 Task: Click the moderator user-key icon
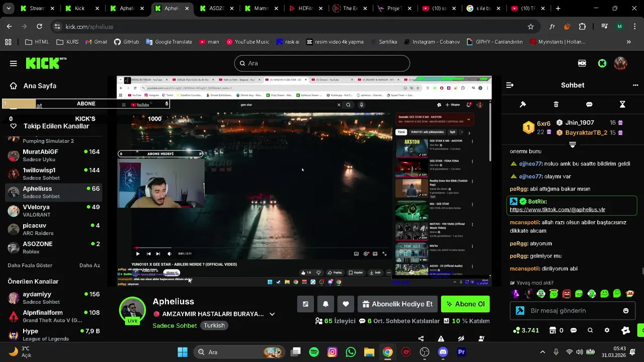coord(481,339)
